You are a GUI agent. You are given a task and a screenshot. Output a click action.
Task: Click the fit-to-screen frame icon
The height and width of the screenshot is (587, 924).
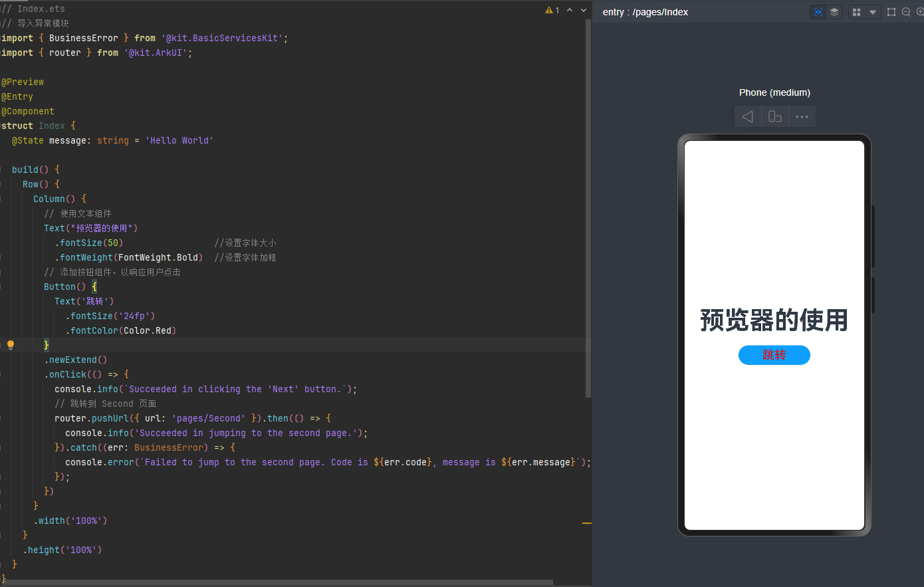[891, 12]
